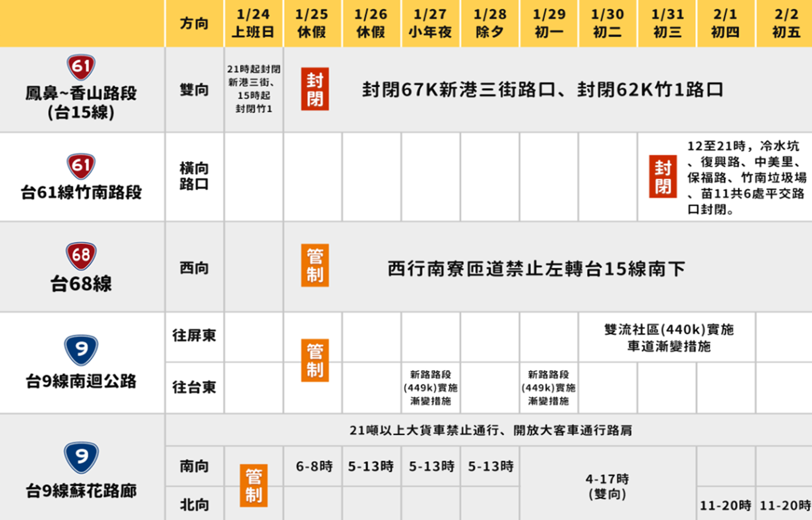Viewport: 812px width, 520px height.
Task: Click the orange 管制 badge in 台68線 row
Action: [315, 266]
